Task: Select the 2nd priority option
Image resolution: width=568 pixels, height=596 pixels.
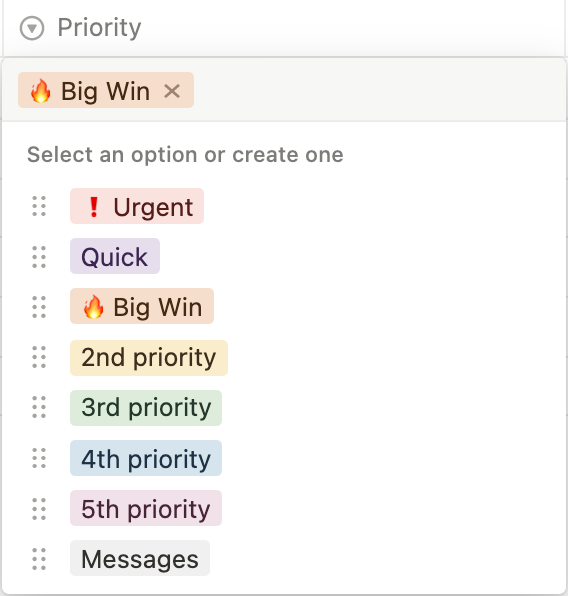Action: click(149, 358)
